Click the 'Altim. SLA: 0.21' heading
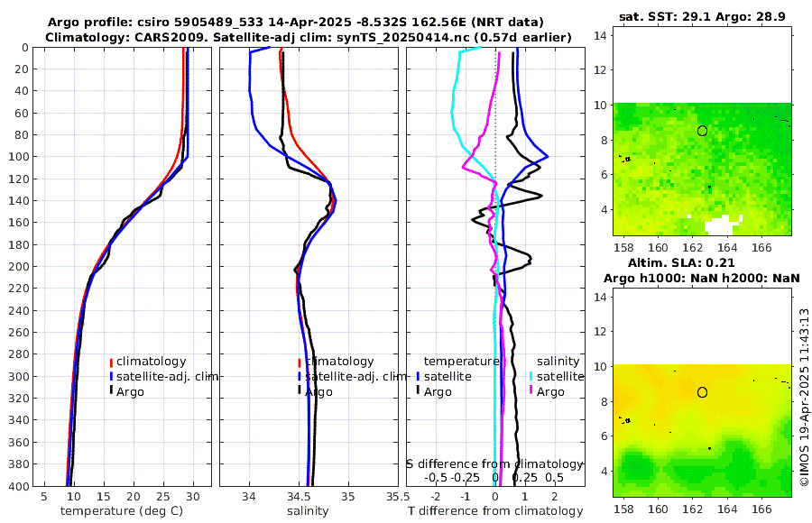Screen dimensions: 812x523 [x=681, y=263]
